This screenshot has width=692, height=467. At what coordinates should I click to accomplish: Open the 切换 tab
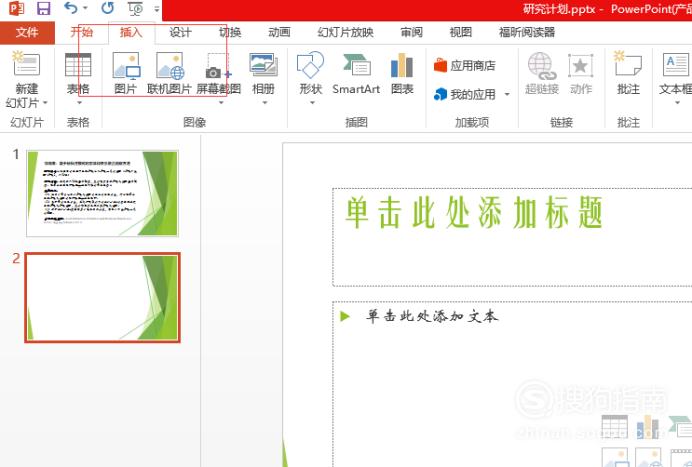(x=230, y=32)
